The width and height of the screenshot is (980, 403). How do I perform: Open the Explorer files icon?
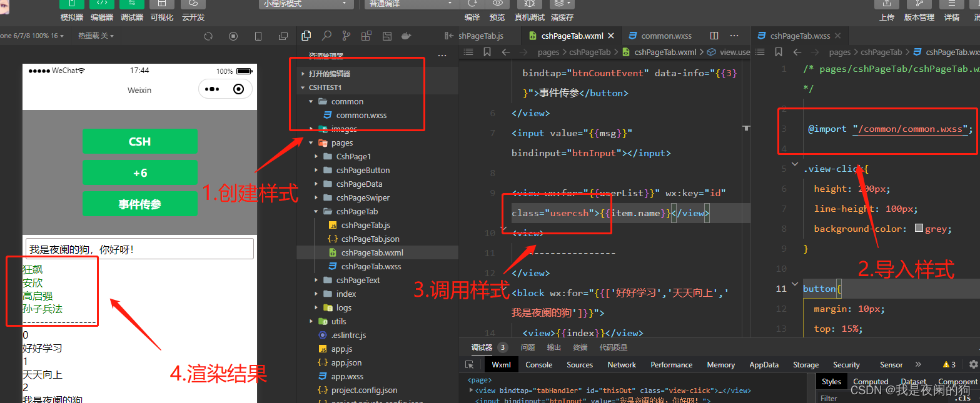pyautogui.click(x=306, y=36)
